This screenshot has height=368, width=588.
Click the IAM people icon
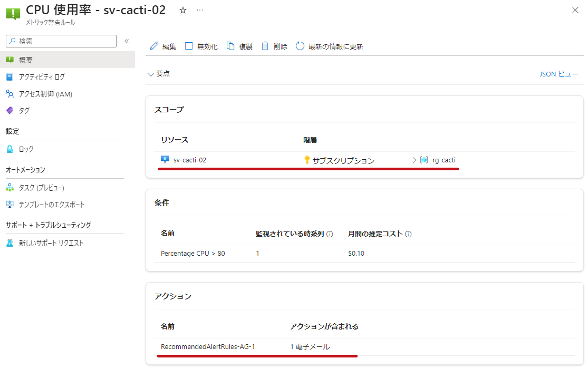pos(9,94)
